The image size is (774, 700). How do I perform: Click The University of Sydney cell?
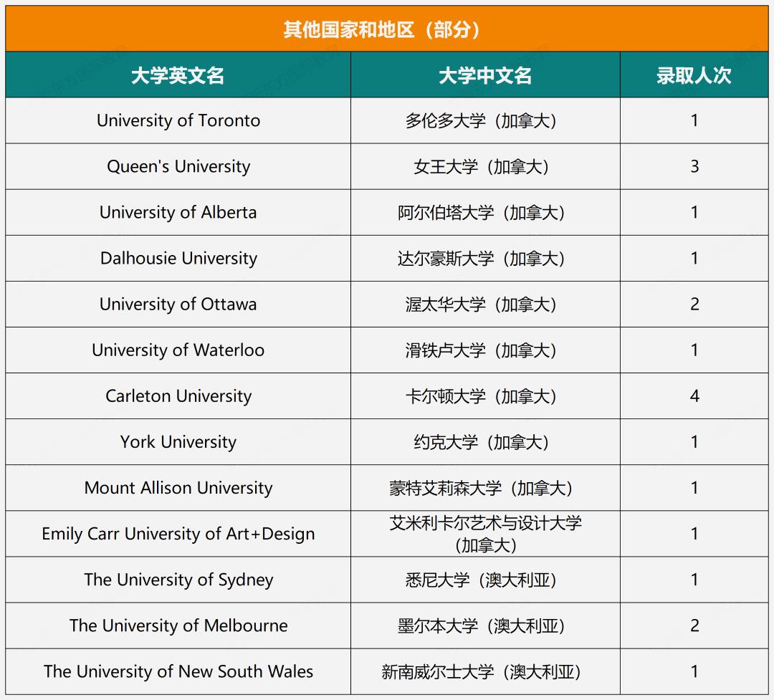click(x=178, y=580)
